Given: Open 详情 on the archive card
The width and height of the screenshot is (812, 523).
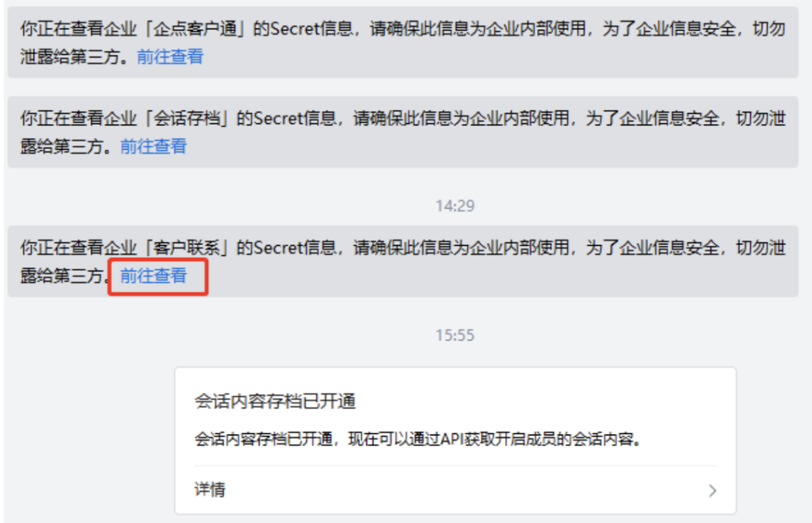Looking at the screenshot, I should (209, 490).
